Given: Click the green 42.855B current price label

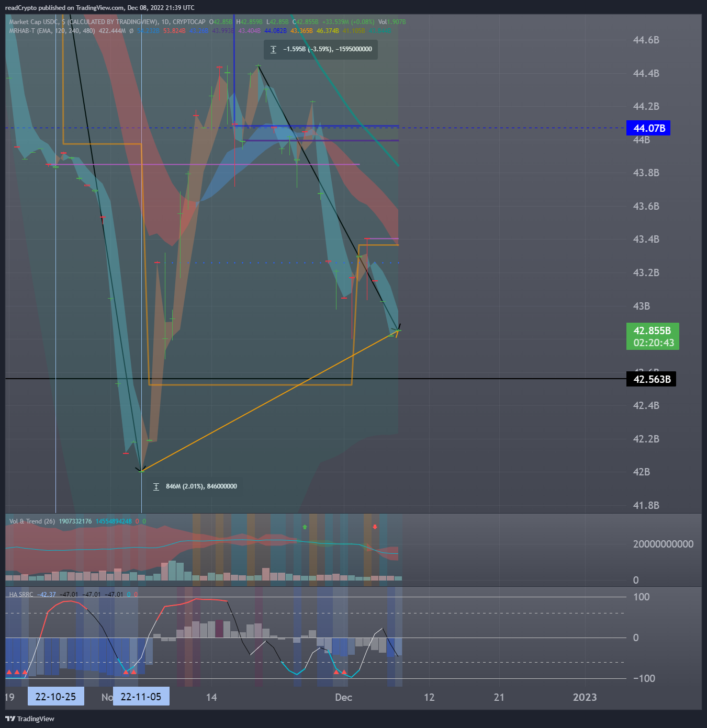Looking at the screenshot, I should click(x=653, y=331).
